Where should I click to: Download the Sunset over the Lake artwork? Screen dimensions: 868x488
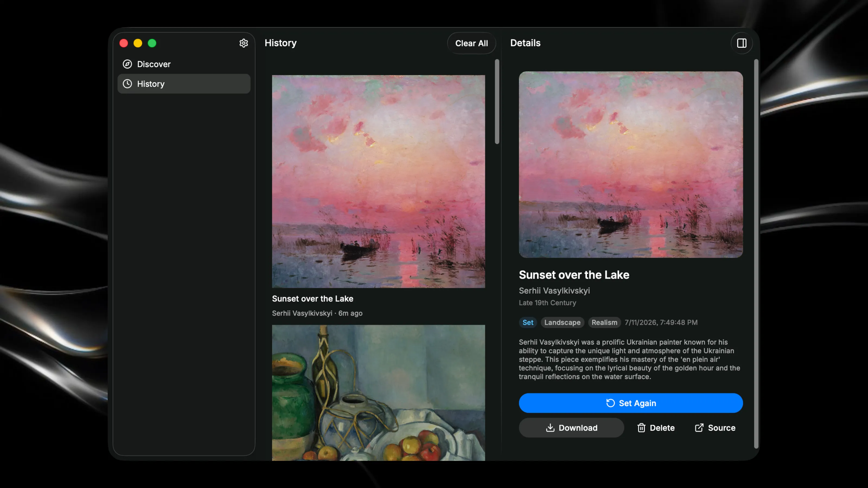pos(571,427)
